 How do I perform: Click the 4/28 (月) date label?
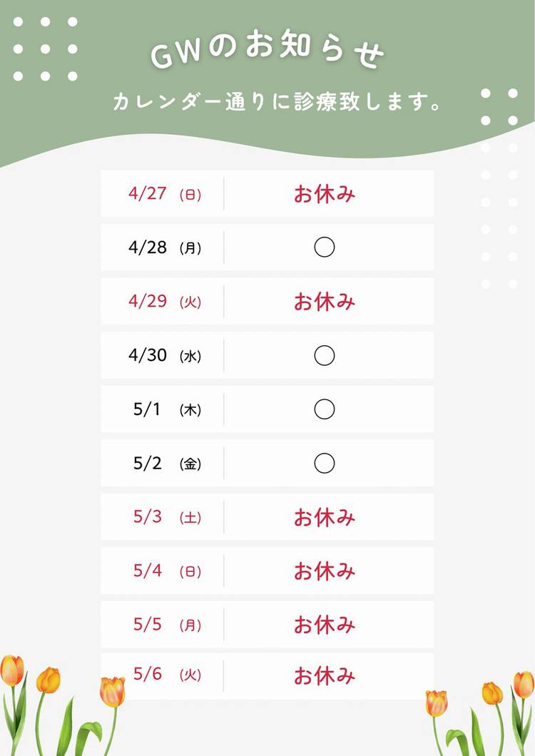pos(165,247)
